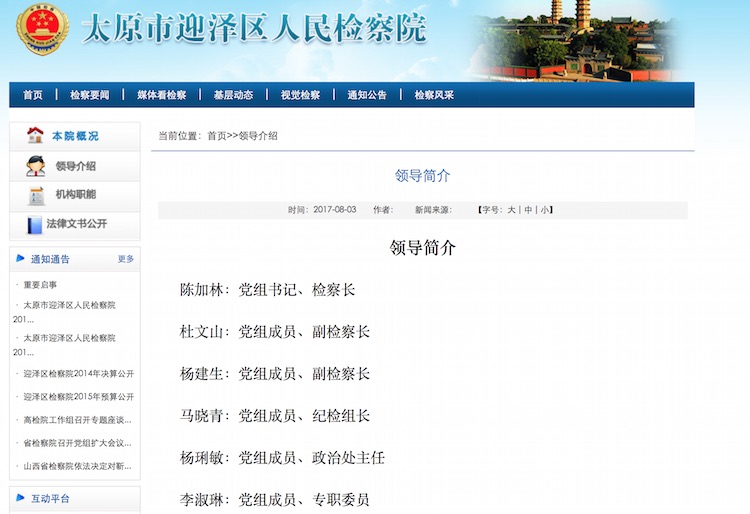This screenshot has width=750, height=514.
Task: Open the 检察要闻 navigation menu item
Action: tap(90, 95)
